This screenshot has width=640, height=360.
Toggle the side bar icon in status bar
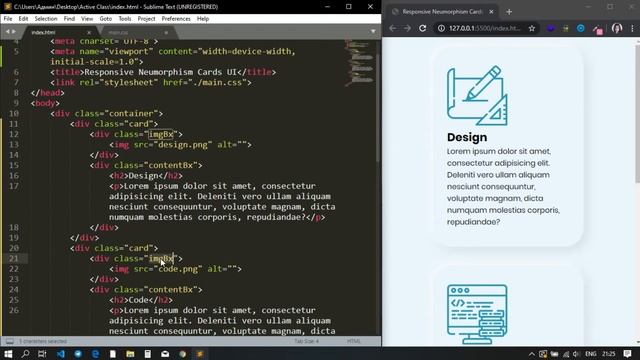coord(9,341)
